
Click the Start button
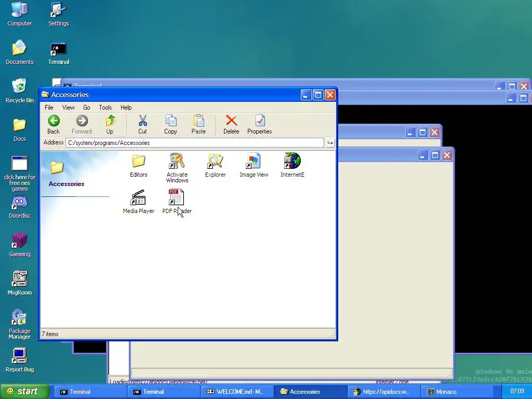(x=24, y=392)
